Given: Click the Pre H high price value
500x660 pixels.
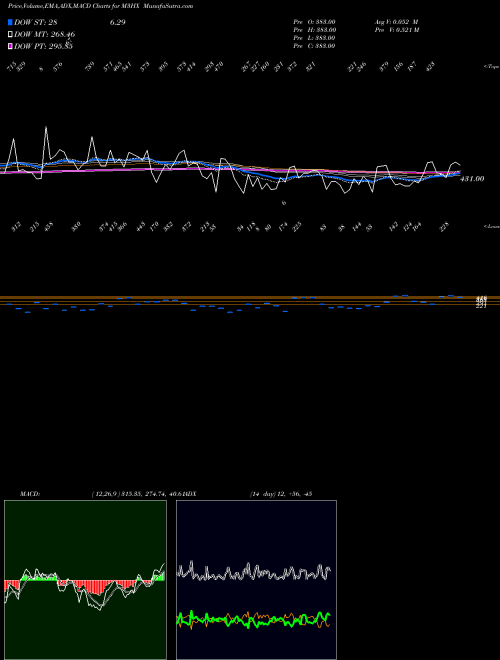Looking at the screenshot, I should click(x=314, y=30).
